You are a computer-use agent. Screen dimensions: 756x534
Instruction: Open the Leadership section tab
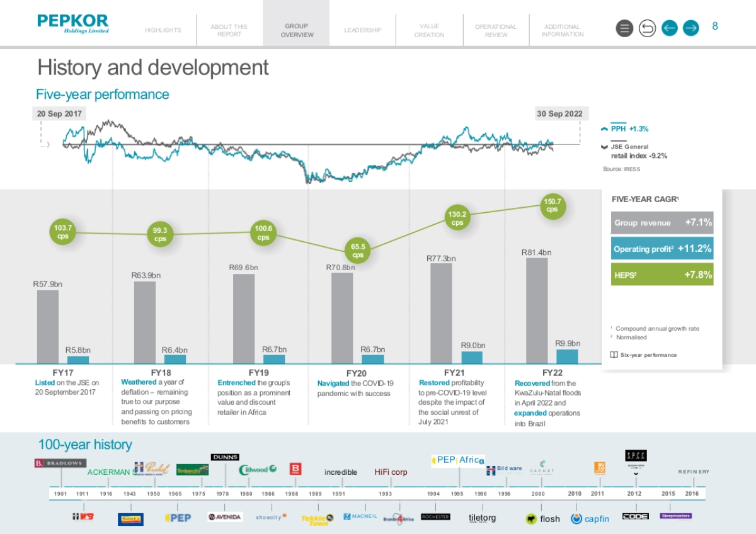click(x=362, y=30)
